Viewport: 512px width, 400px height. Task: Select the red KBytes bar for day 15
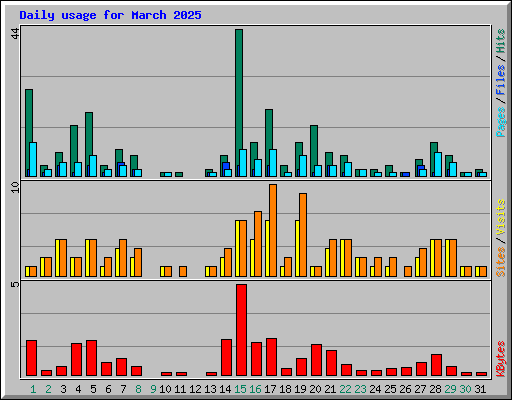point(241,330)
